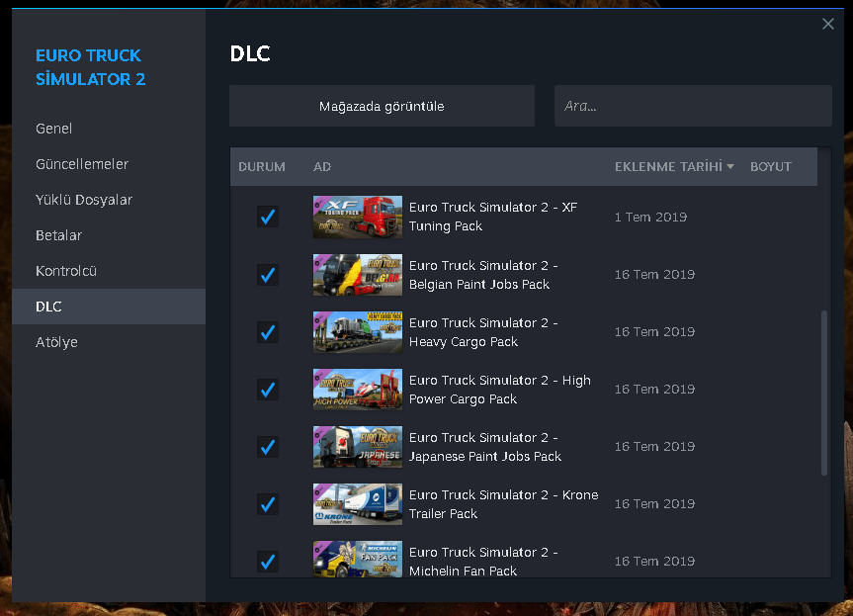This screenshot has width=853, height=616.
Task: Select the 'Heavy Cargo Pack' name text
Action: pyautogui.click(x=483, y=332)
